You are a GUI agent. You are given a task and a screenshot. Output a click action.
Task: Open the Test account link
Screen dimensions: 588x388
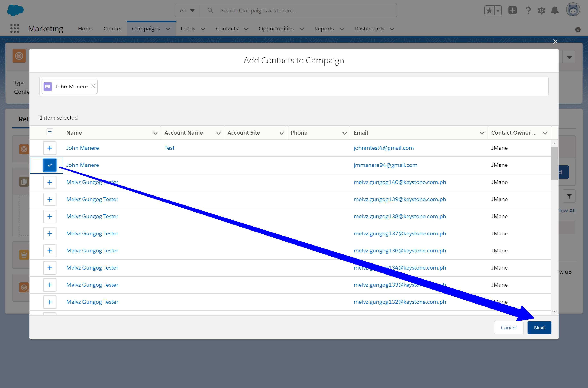pos(169,148)
